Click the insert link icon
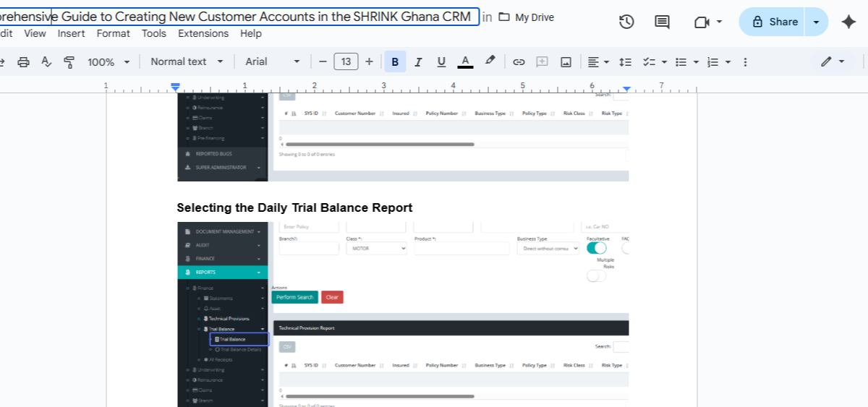The height and width of the screenshot is (407, 868). pyautogui.click(x=519, y=62)
